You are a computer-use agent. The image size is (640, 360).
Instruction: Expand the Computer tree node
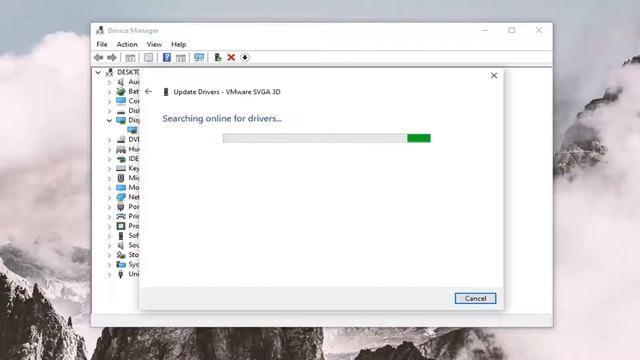pos(109,101)
